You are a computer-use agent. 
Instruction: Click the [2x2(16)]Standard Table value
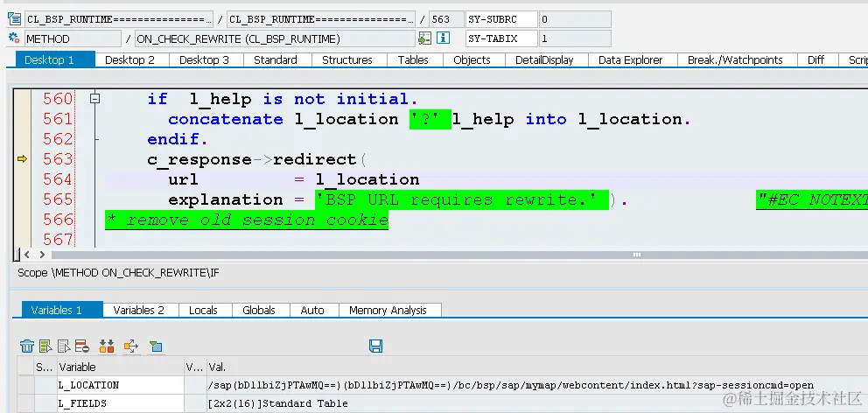(278, 403)
